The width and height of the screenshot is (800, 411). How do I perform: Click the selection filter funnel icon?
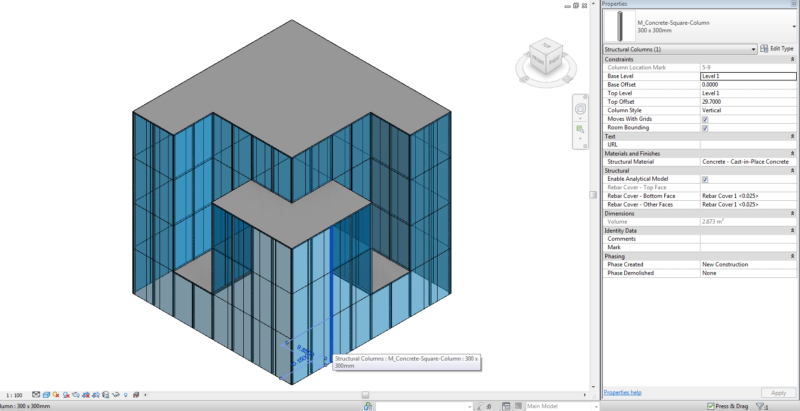(761, 406)
